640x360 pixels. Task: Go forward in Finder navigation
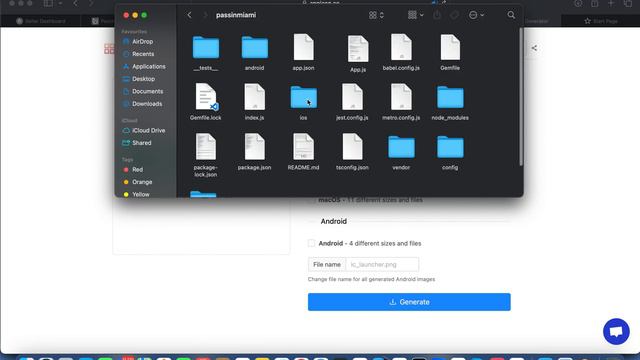[x=205, y=15]
